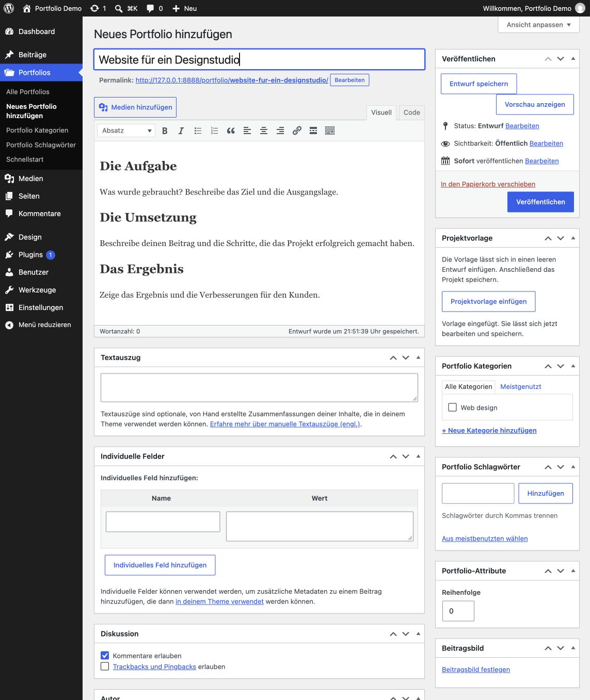Save the draft with Entwurf speichern
The width and height of the screenshot is (590, 700).
pyautogui.click(x=479, y=84)
